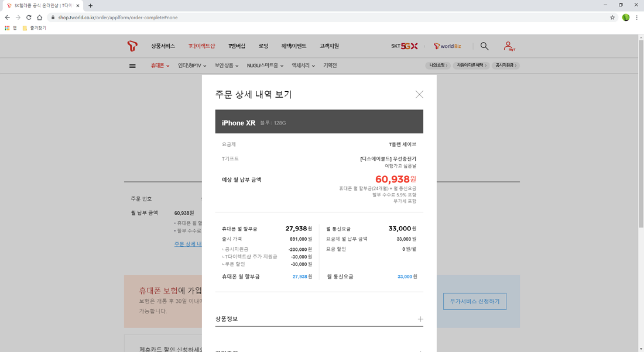This screenshot has height=352, width=644.
Task: Click the -200,000 원 공시지원금 value
Action: pos(300,250)
